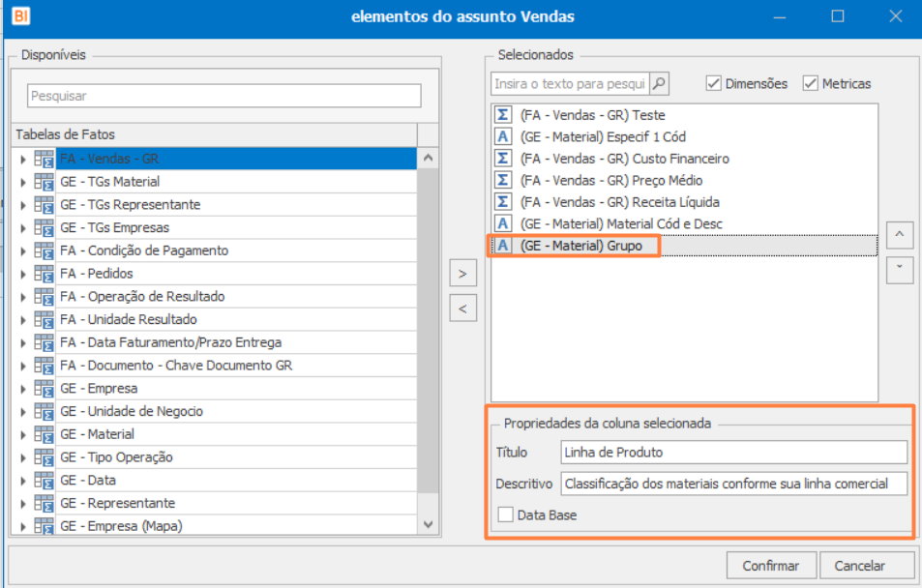Click the sigma icon beside Teste
Image resolution: width=922 pixels, height=588 pixels.
503,114
